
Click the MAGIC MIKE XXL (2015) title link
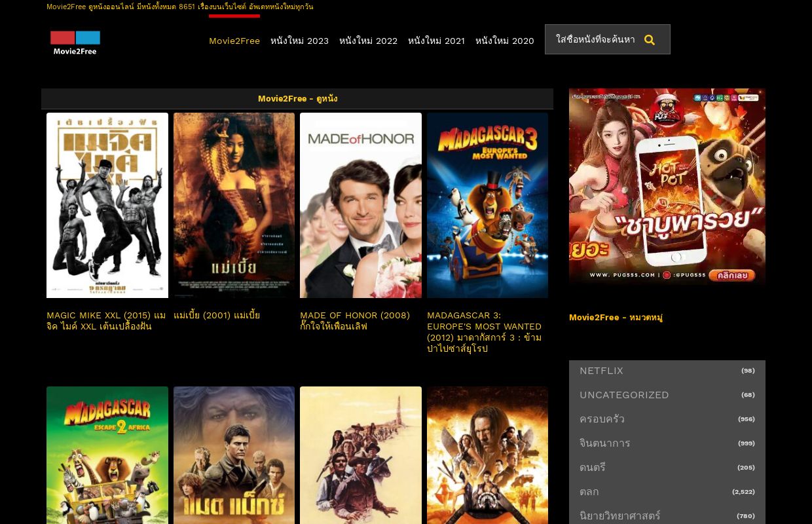coord(106,321)
